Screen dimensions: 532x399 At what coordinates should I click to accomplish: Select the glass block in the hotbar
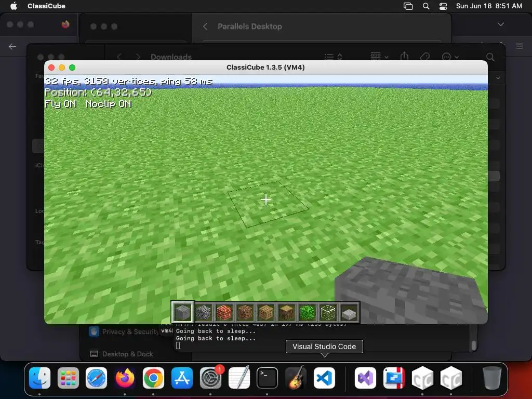(328, 312)
